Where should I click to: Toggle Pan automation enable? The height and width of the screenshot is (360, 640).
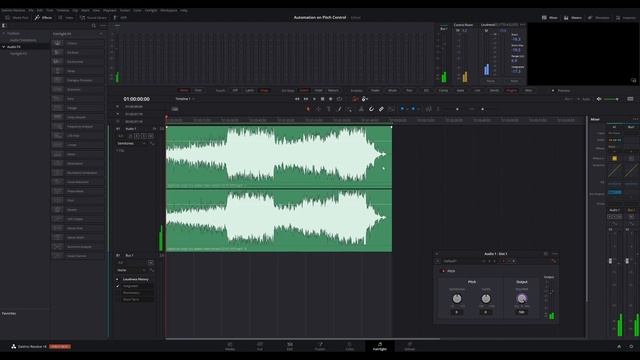[x=409, y=90]
